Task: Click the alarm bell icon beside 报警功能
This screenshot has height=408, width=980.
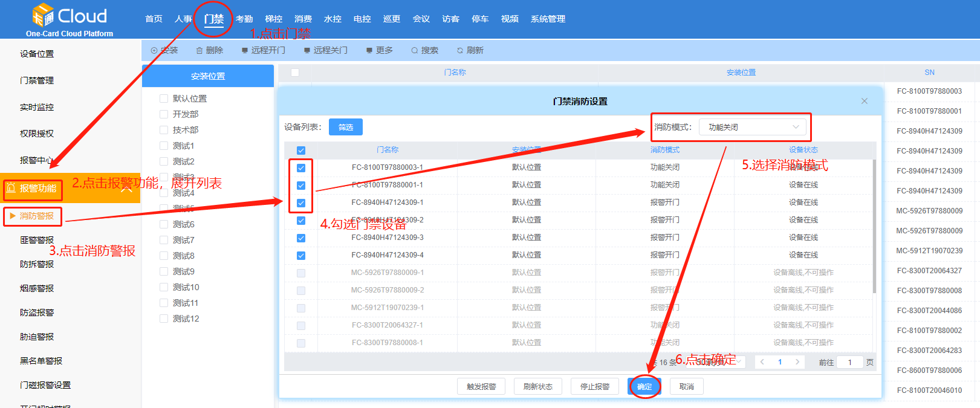Action: click(11, 189)
